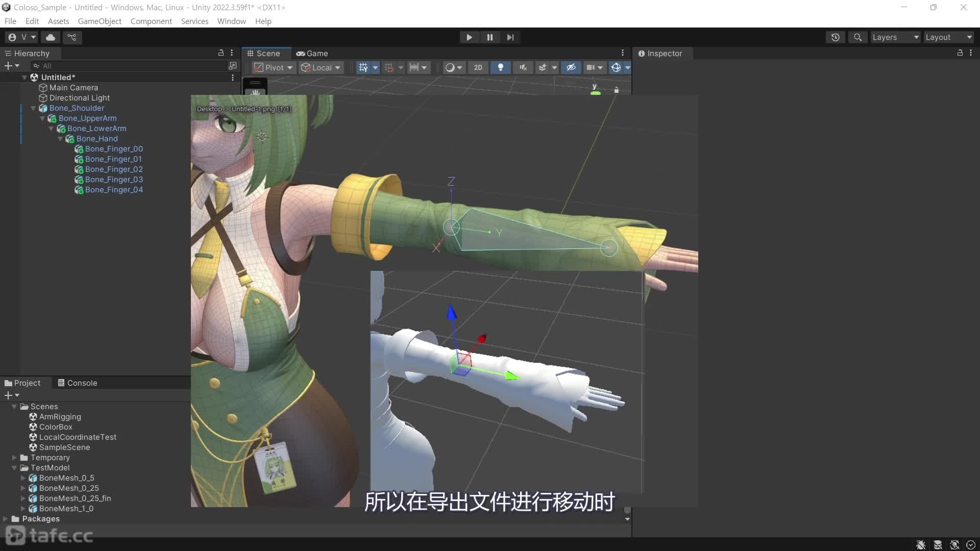The image size is (980, 551).
Task: Open the Pivot handle position dropdown
Action: [274, 67]
